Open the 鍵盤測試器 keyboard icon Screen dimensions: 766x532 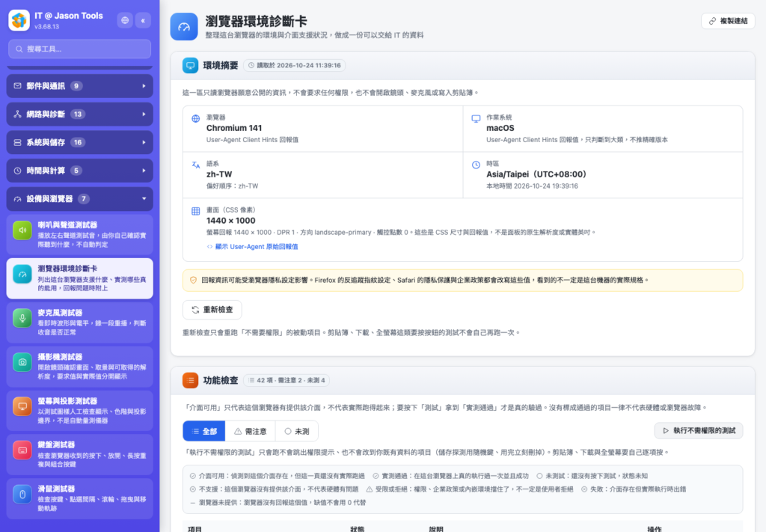tap(22, 450)
